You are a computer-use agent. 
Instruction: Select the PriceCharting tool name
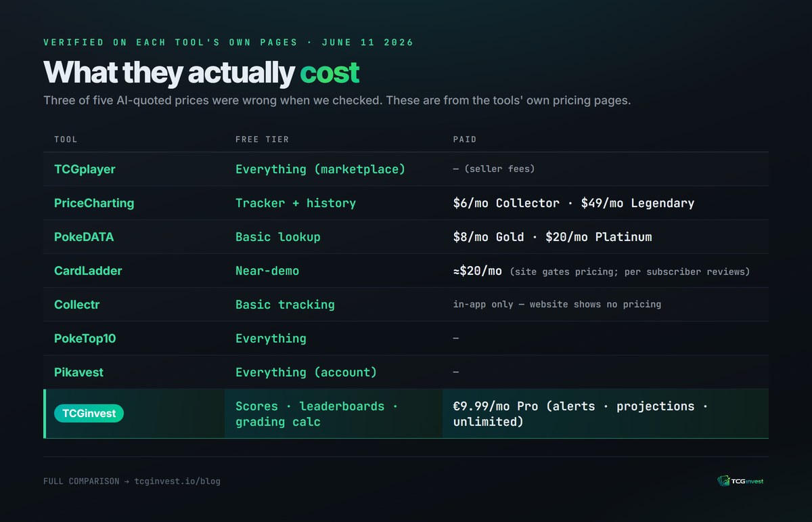(x=94, y=203)
